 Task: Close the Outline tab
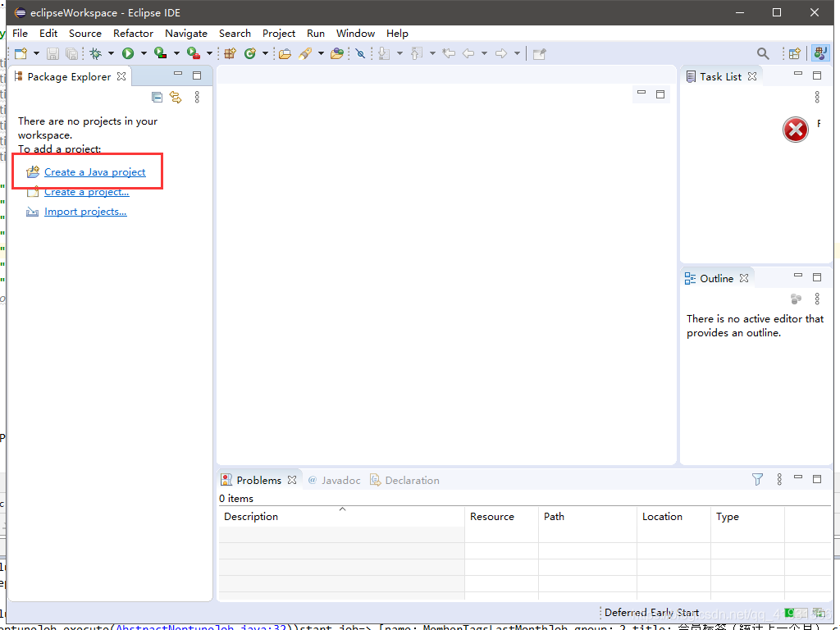pos(744,278)
